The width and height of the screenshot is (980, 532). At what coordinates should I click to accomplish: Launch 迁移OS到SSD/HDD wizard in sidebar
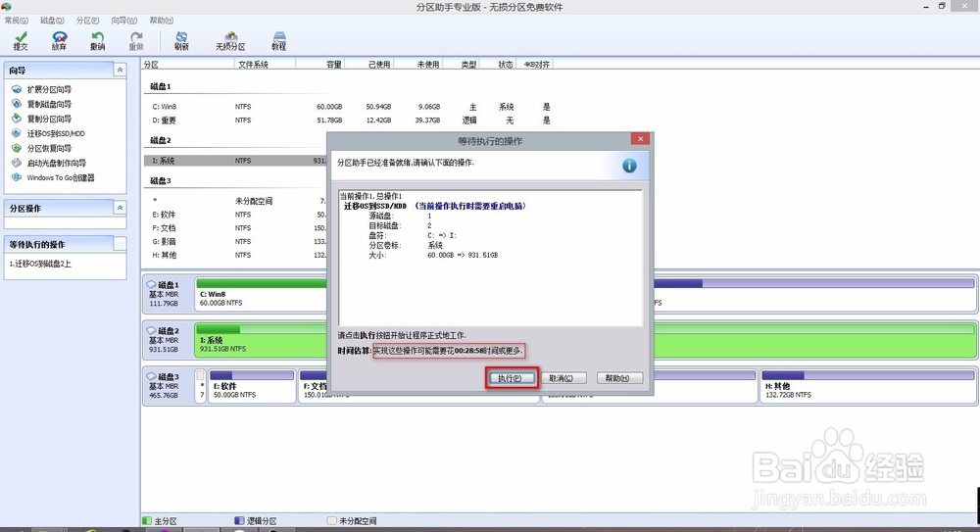pyautogui.click(x=56, y=134)
